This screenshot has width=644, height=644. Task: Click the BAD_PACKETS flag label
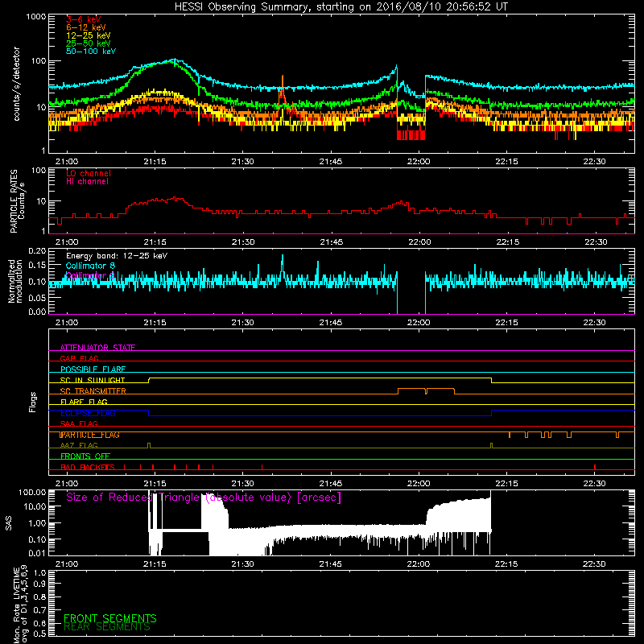point(88,467)
